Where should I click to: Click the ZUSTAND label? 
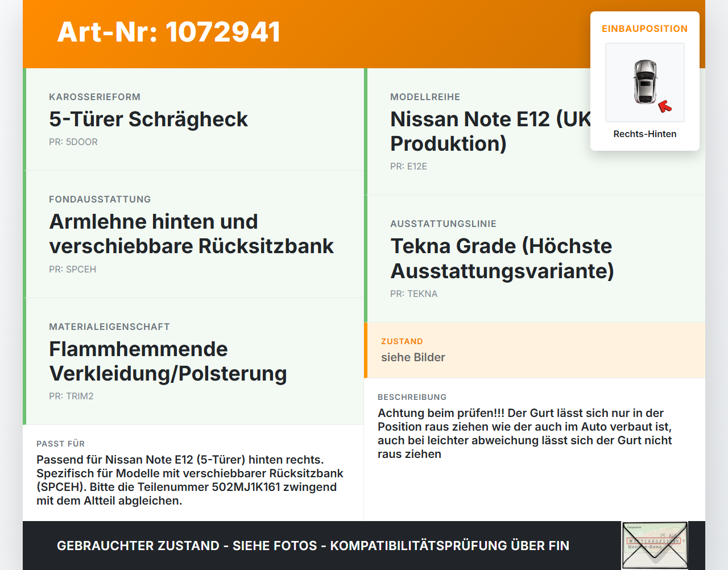tap(402, 341)
